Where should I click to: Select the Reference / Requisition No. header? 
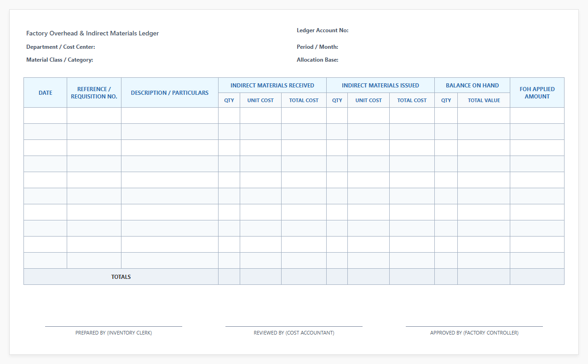coord(94,92)
